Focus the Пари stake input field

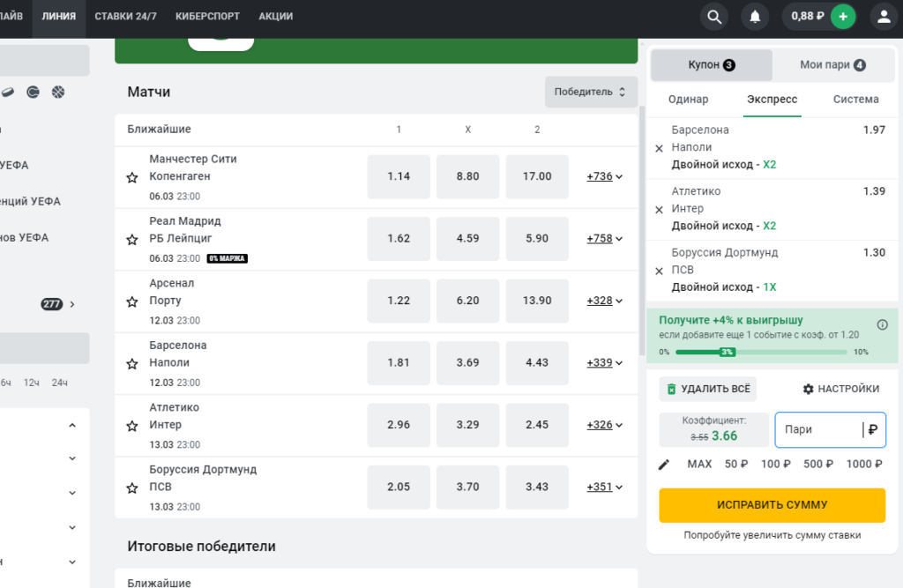830,429
